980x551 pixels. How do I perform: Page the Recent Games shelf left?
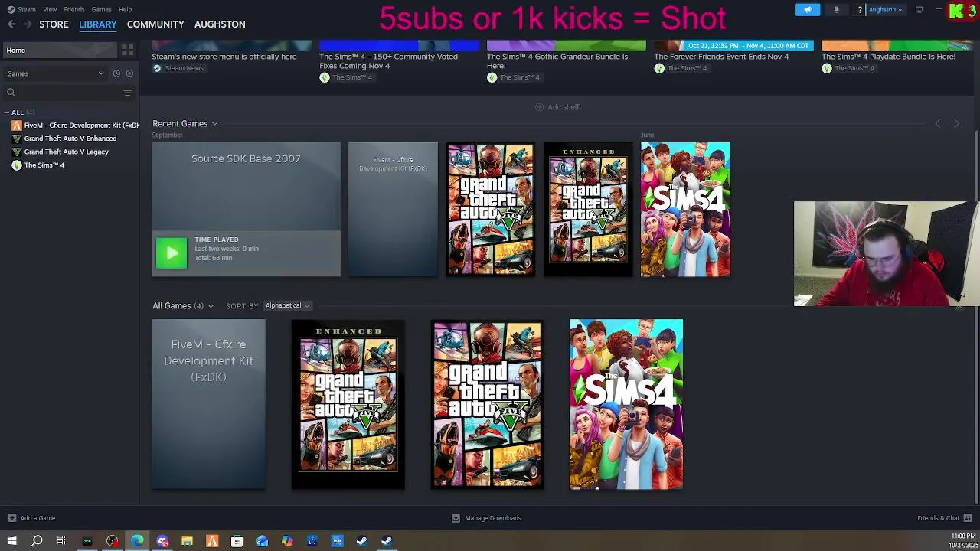(938, 123)
